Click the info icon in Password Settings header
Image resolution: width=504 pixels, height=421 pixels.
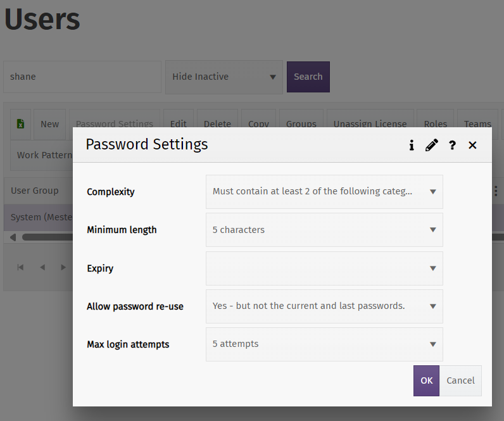pyautogui.click(x=412, y=146)
